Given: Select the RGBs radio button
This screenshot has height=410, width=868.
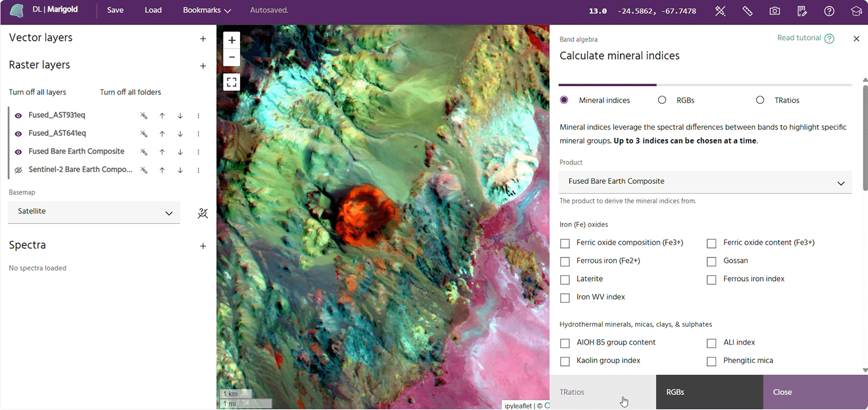Looking at the screenshot, I should click(x=662, y=99).
